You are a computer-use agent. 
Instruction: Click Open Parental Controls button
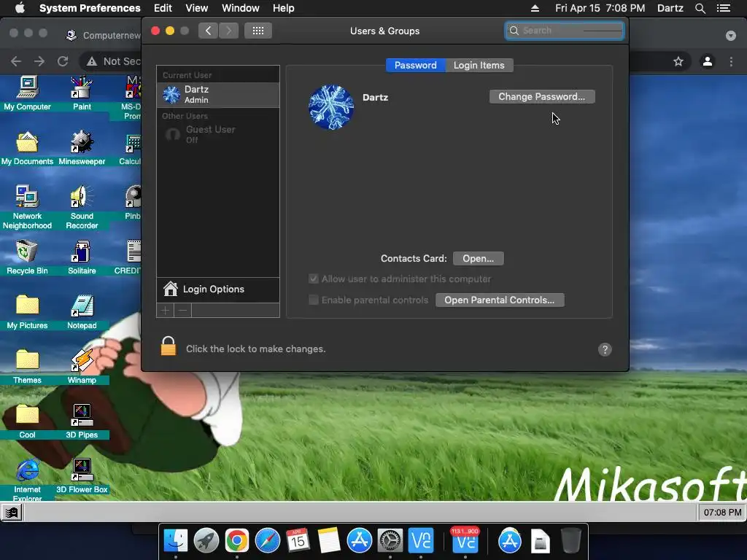tap(500, 300)
